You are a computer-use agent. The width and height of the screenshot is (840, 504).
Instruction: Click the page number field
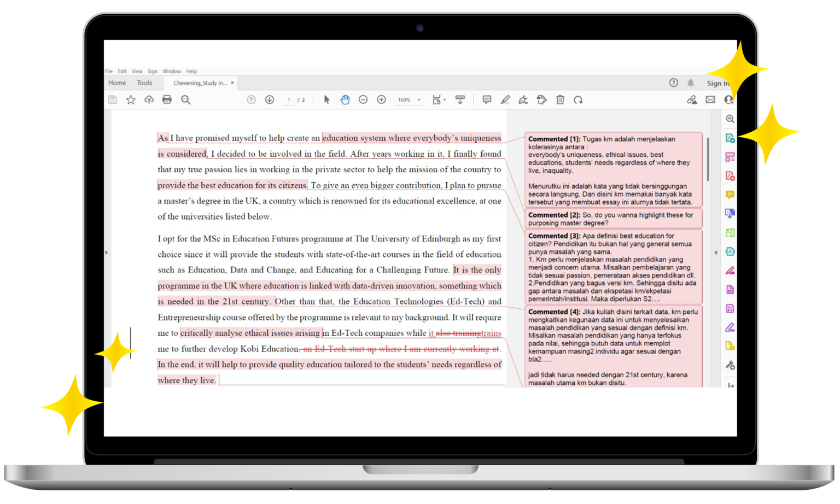pos(289,100)
